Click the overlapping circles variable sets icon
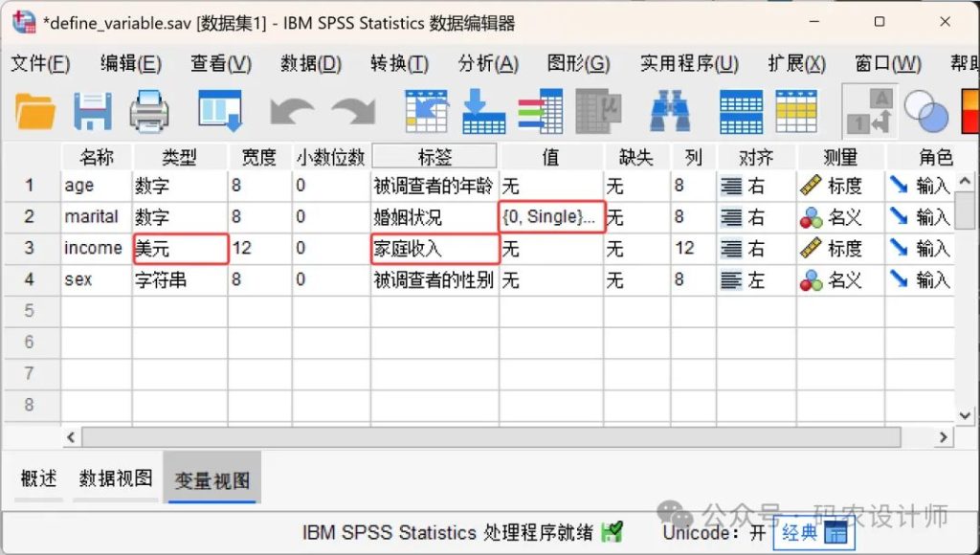 (925, 111)
